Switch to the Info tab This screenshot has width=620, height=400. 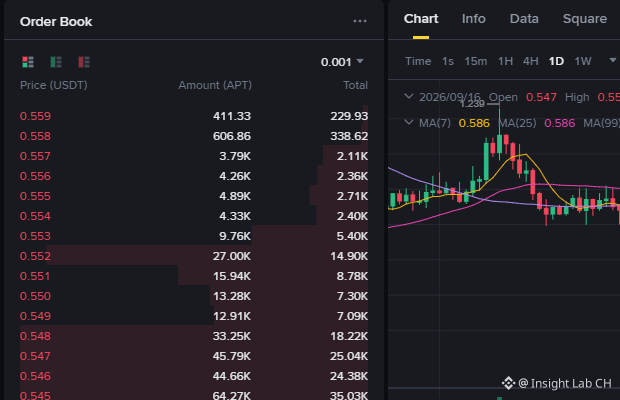(474, 19)
